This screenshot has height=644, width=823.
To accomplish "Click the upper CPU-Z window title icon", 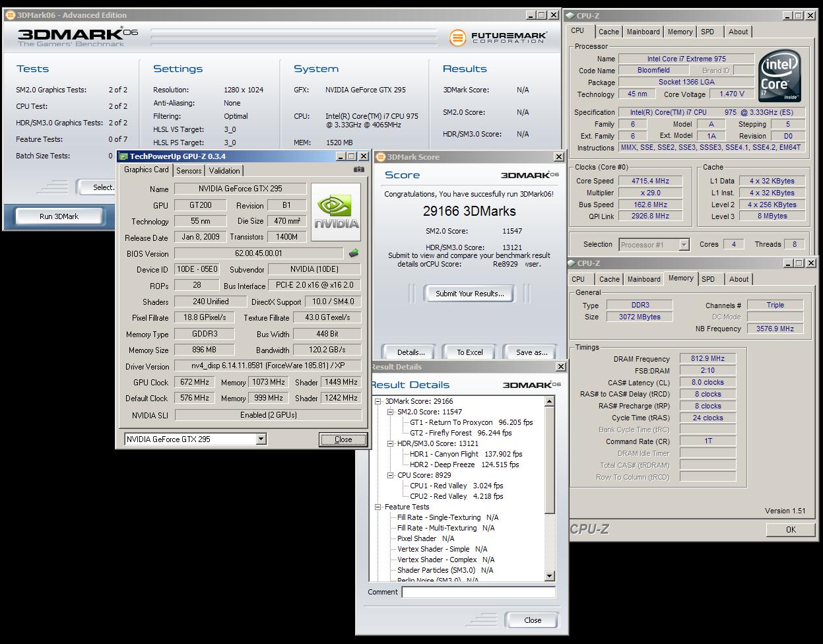I will 570,16.
